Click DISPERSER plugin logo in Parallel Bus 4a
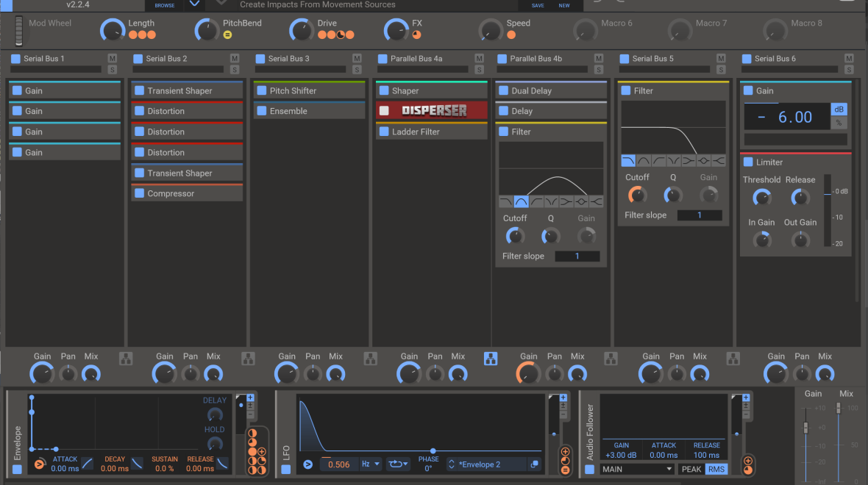Viewport: 868px width, 485px height. 434,111
